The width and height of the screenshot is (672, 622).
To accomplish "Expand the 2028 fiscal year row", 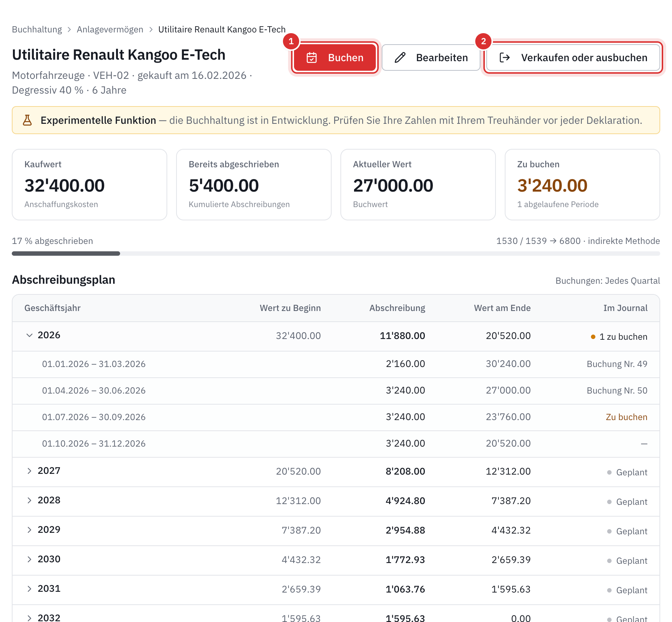I will tap(29, 500).
